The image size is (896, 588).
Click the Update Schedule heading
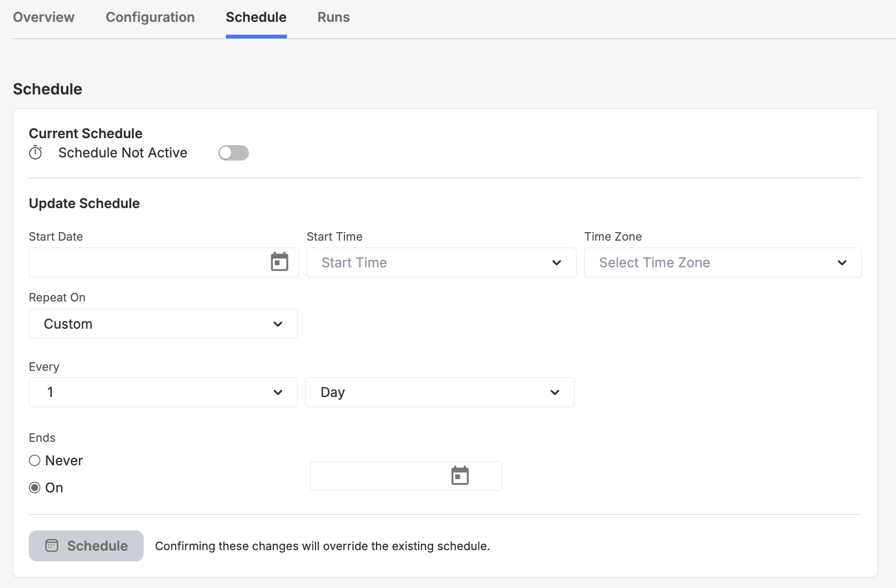click(84, 203)
